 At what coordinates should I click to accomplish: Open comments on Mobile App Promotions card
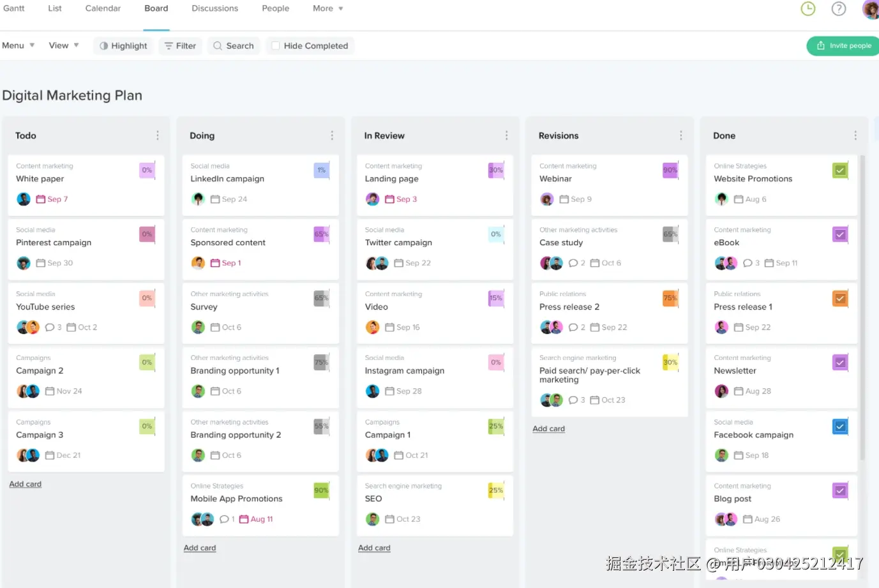pyautogui.click(x=224, y=519)
